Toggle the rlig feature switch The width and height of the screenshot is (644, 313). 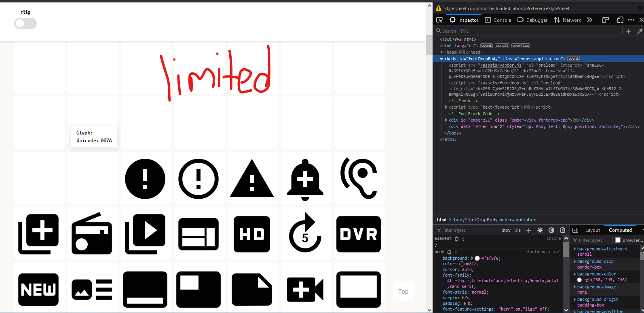point(25,23)
